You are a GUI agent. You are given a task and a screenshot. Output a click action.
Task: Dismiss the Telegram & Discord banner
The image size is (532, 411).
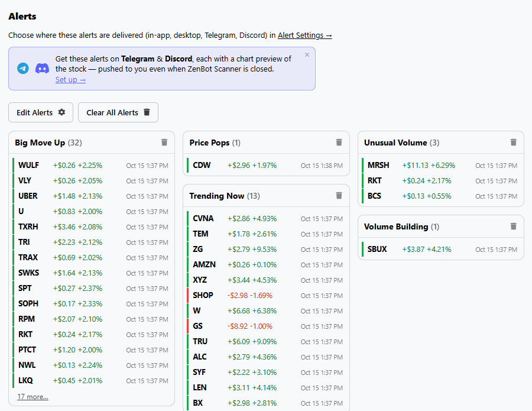pos(307,54)
